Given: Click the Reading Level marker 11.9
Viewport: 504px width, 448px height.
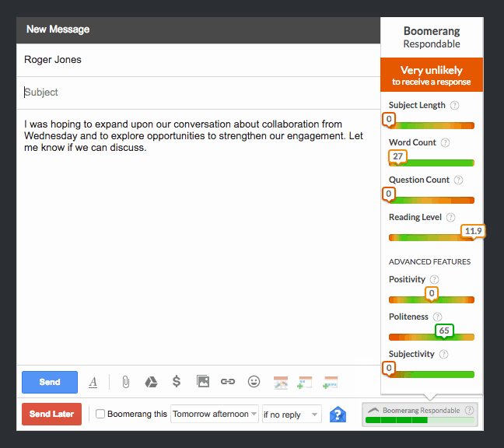Looking at the screenshot, I should pos(473,232).
